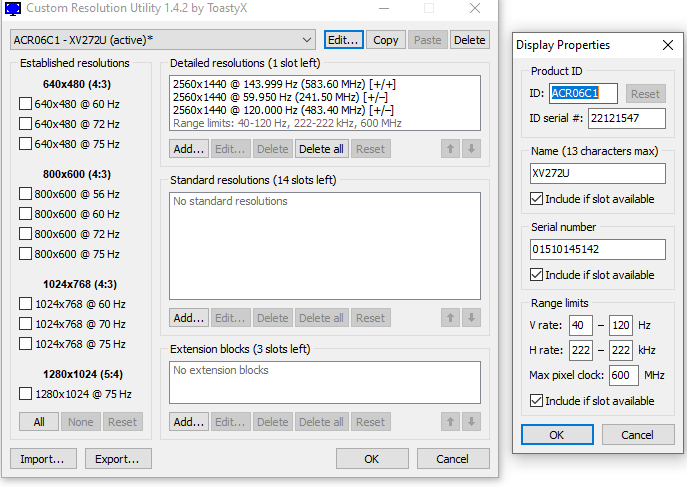Check the 640x480 @ 60 Hz box
The height and width of the screenshot is (487, 687).
[25, 104]
